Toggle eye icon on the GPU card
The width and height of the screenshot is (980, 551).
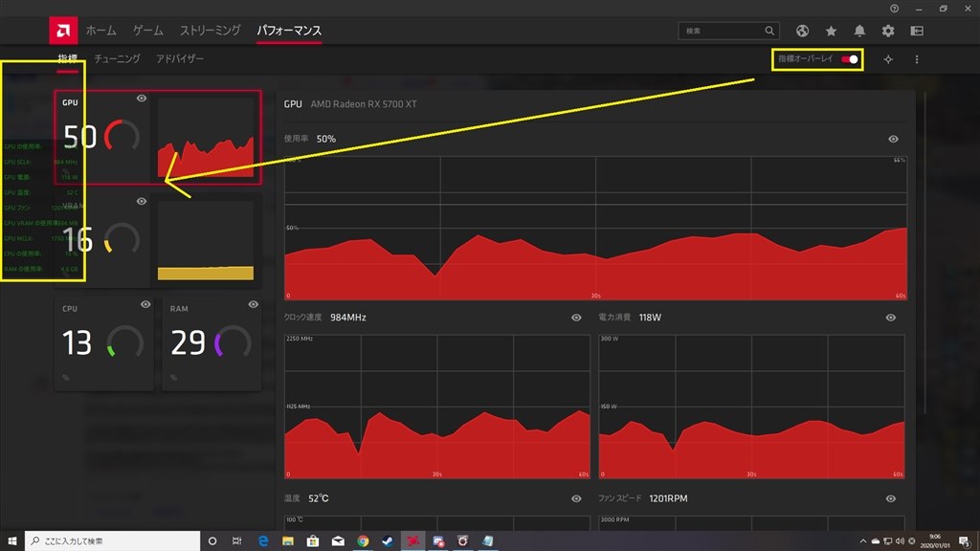point(142,99)
